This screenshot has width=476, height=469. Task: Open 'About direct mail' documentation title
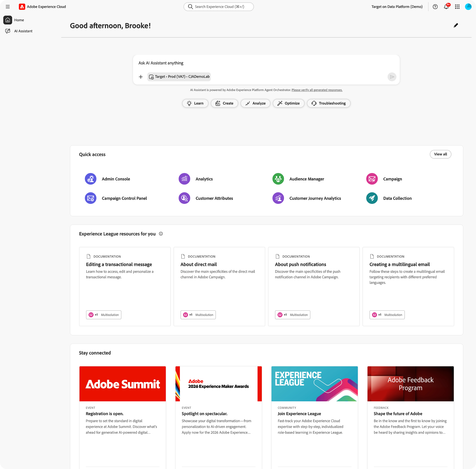(x=198, y=264)
